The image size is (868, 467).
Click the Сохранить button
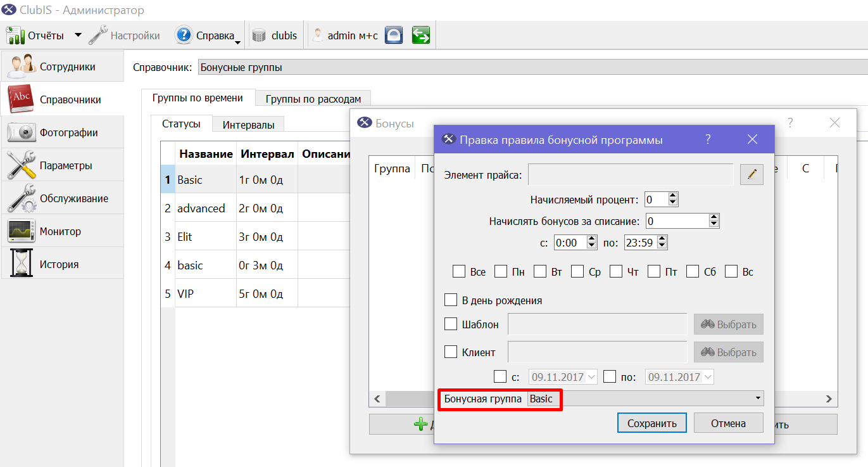click(652, 423)
